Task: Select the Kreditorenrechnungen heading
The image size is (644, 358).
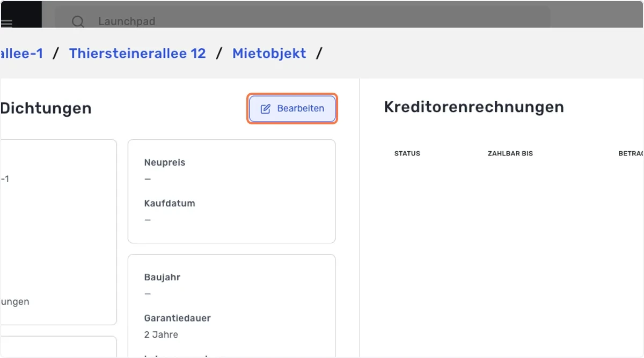Action: coord(474,107)
